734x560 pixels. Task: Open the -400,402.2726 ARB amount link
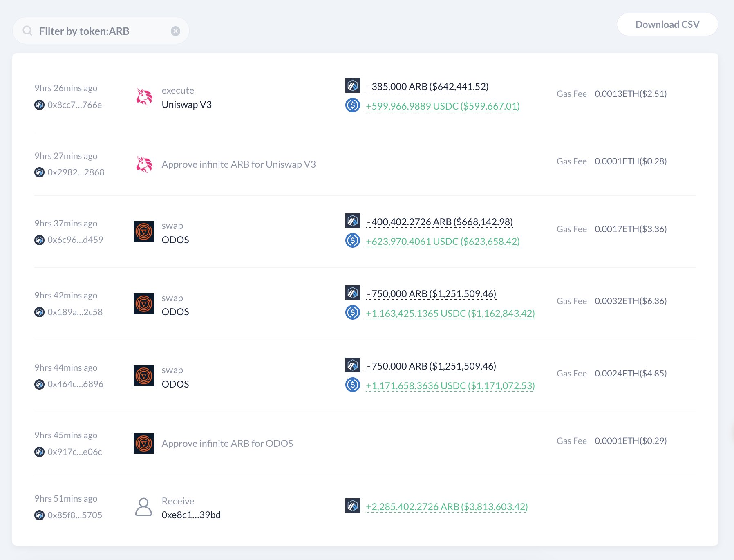pos(440,221)
